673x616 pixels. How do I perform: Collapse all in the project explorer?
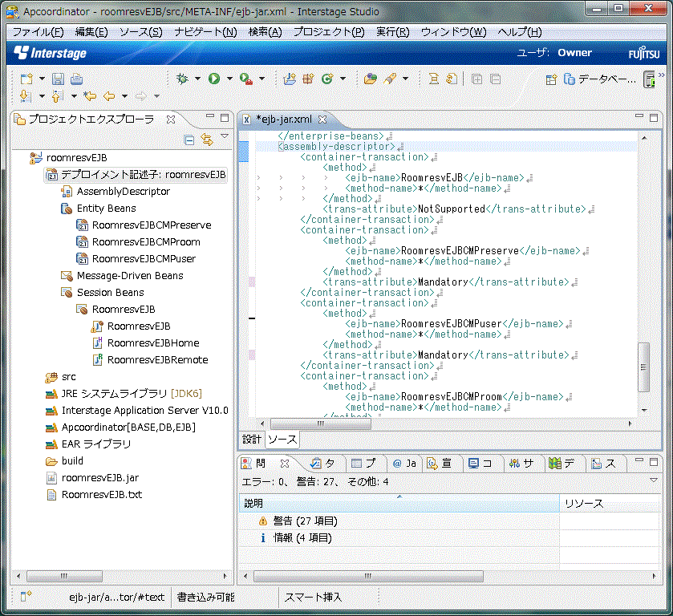point(189,140)
